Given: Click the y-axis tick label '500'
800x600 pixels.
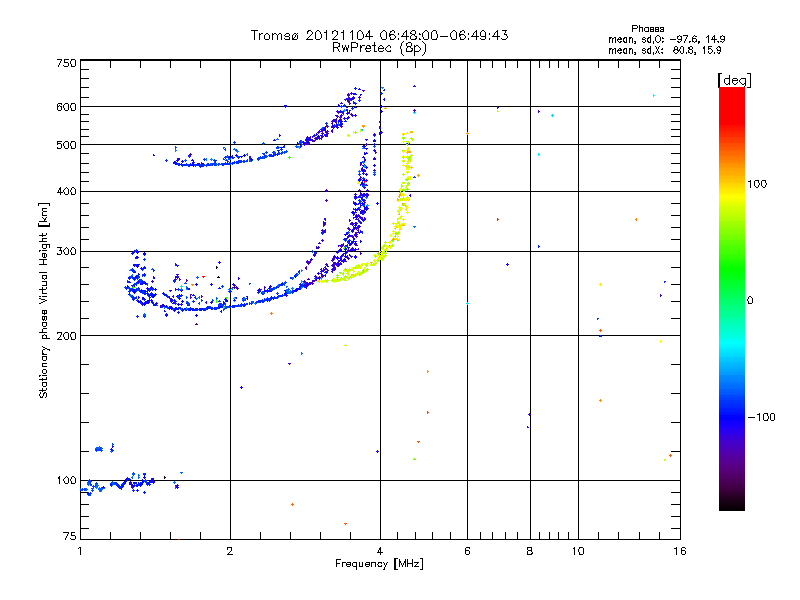Looking at the screenshot, I should pos(66,145).
